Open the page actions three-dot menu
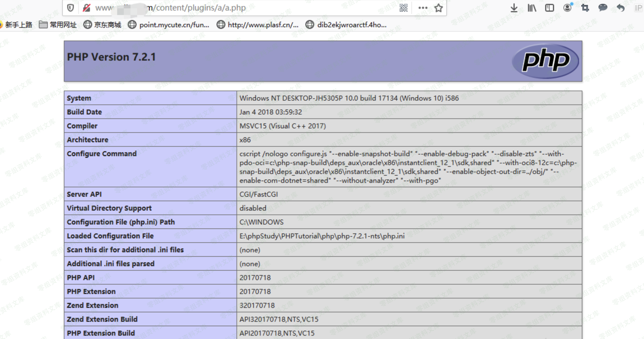Screen dimensions: 644x339 (422, 8)
